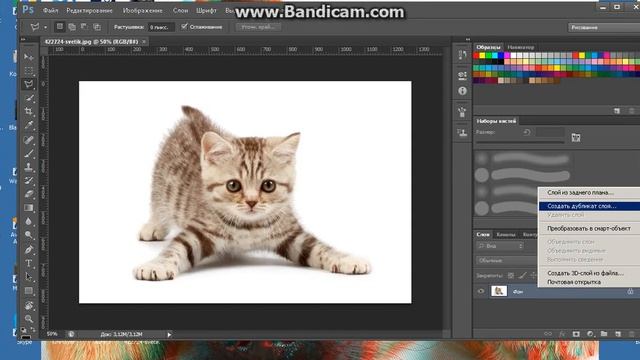Open status bar info arrow menu

click(169, 335)
